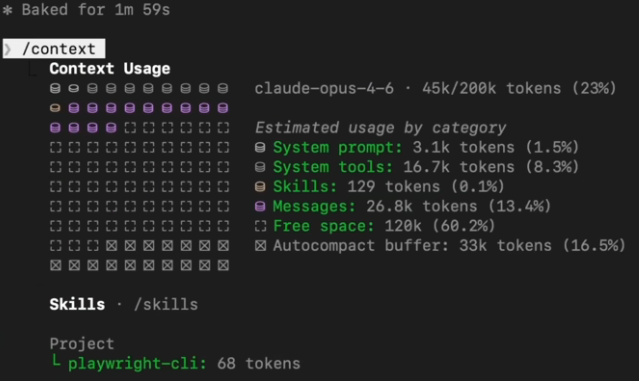639x381 pixels.
Task: Click the Context Usage heading
Action: (x=110, y=69)
